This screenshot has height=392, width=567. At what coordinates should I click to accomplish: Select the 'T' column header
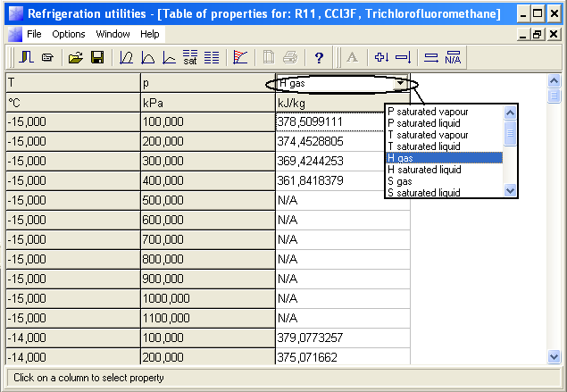click(73, 83)
